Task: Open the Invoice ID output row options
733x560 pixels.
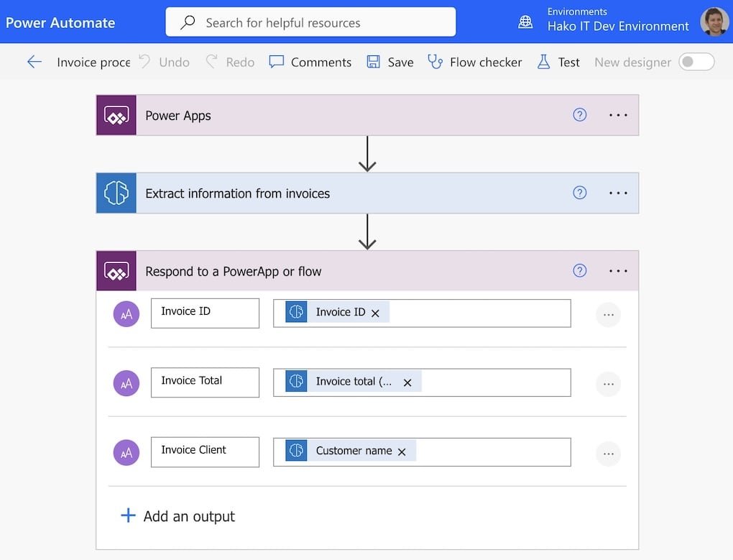Action: 609,315
